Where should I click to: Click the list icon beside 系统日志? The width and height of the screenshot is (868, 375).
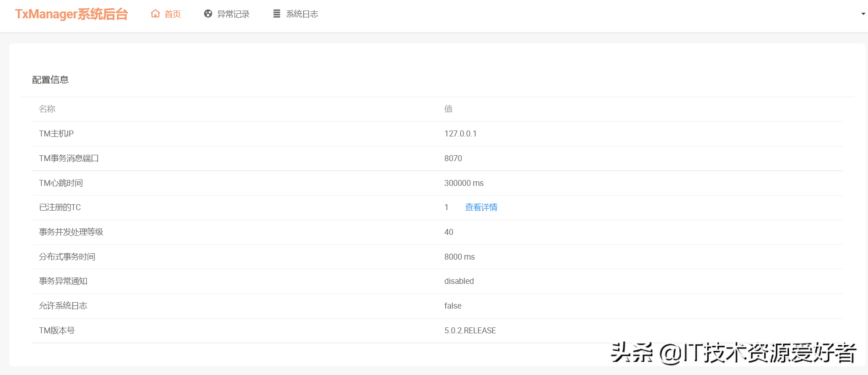click(x=277, y=14)
